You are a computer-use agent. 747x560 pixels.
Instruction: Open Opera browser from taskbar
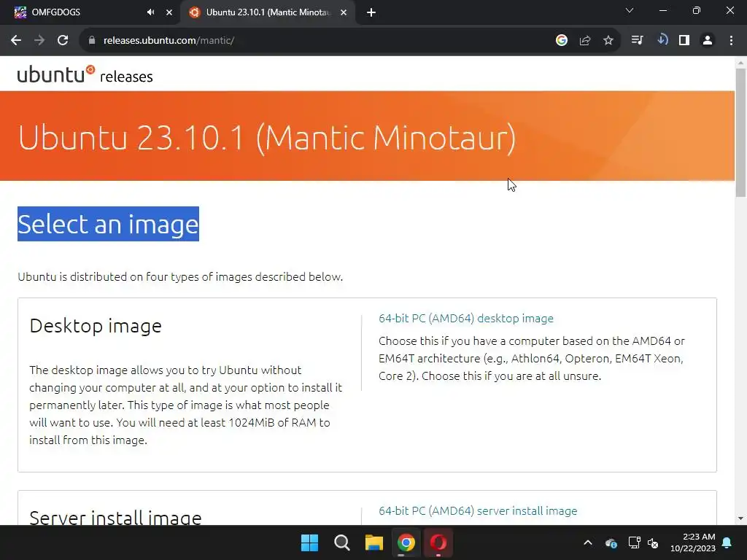(438, 542)
